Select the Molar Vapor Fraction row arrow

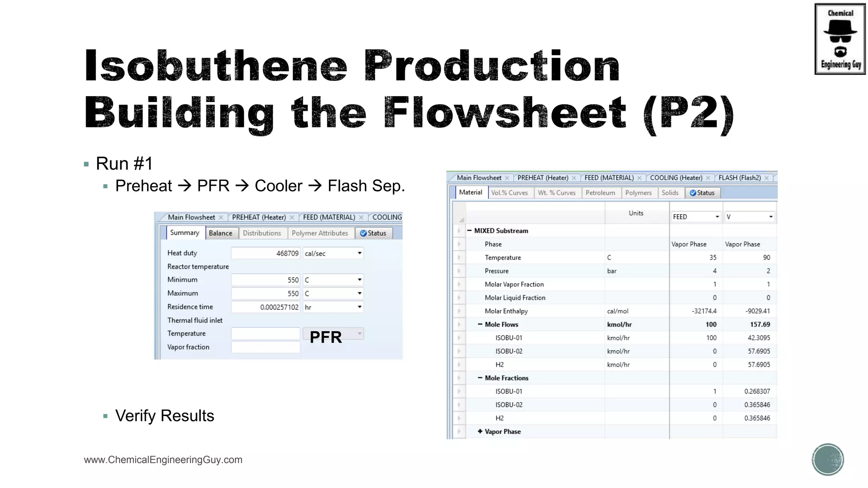click(x=459, y=285)
